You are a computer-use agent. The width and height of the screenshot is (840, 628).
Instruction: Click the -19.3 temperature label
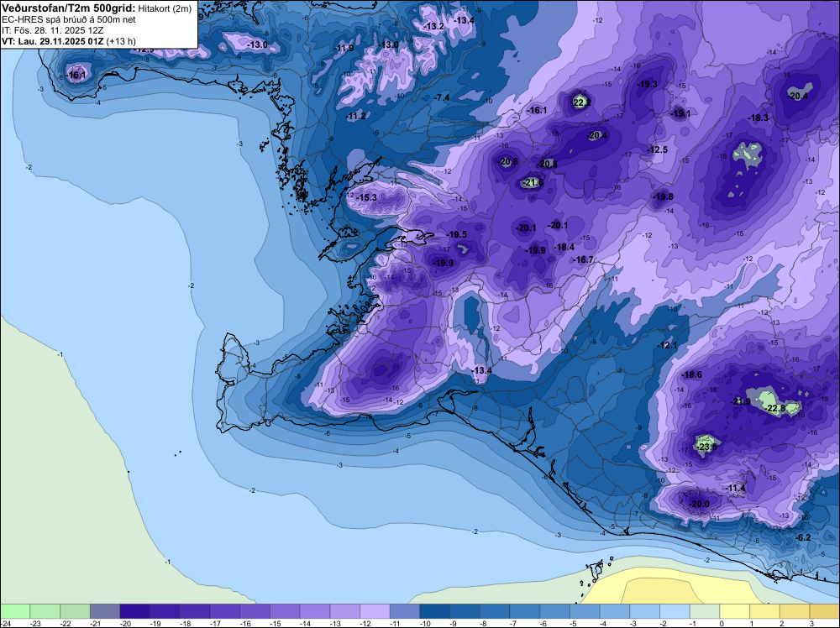[x=647, y=84]
